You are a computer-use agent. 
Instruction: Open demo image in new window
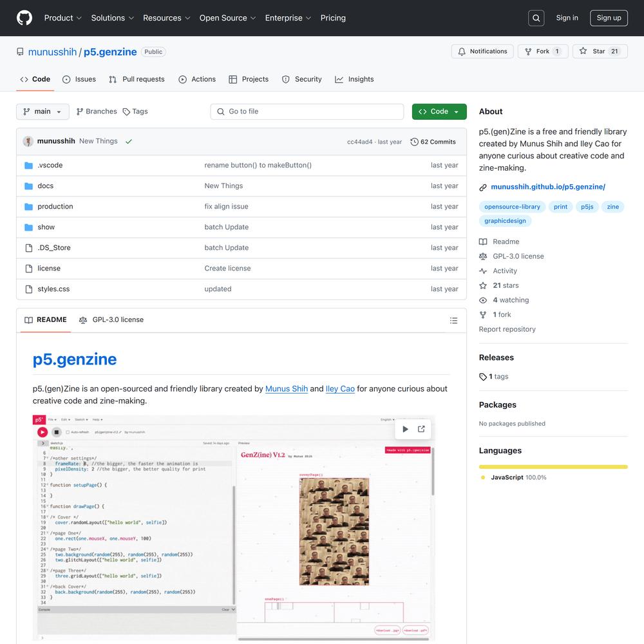pos(421,429)
